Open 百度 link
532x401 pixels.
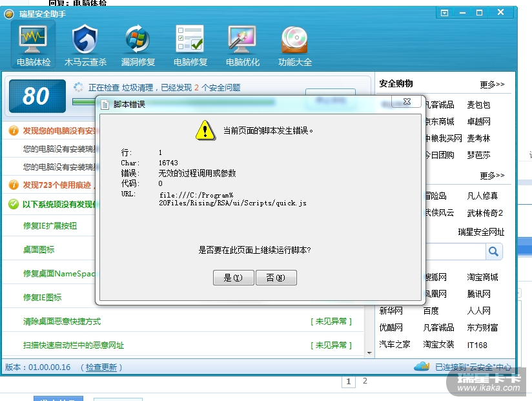(x=431, y=311)
